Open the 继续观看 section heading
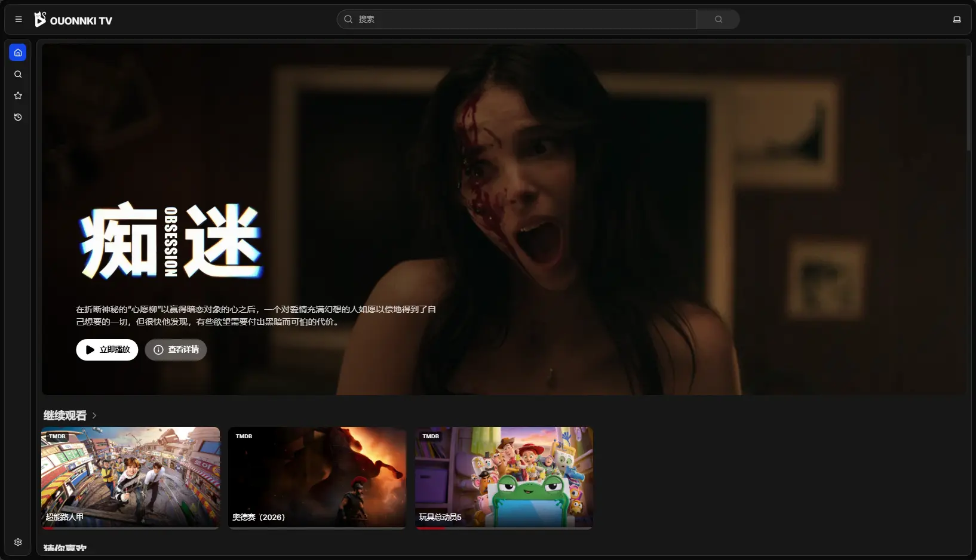This screenshot has width=976, height=560. (65, 416)
